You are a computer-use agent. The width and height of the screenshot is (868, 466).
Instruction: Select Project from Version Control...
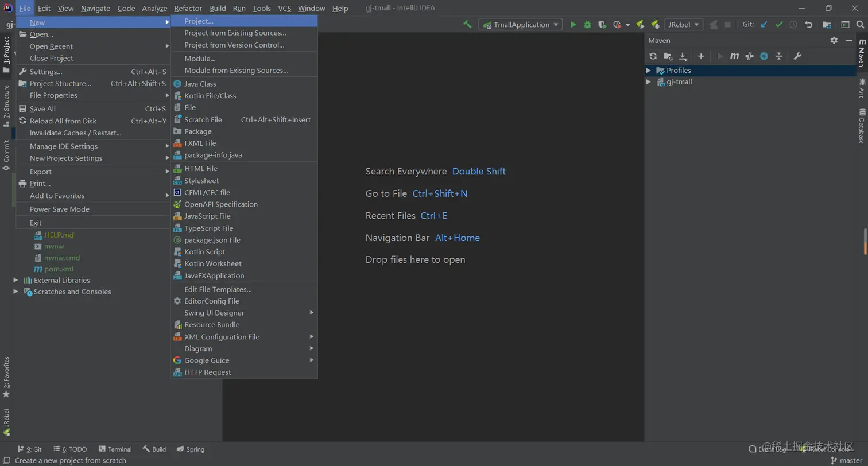pos(245,45)
